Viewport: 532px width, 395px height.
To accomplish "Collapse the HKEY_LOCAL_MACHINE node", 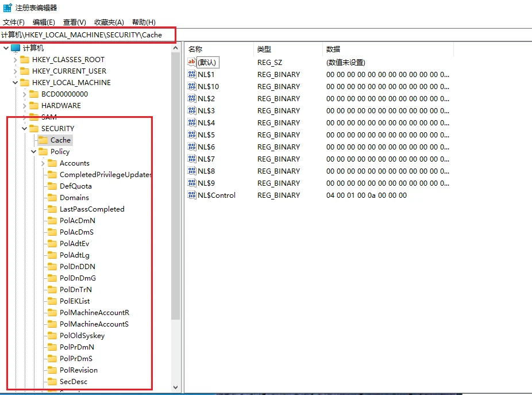I will coord(16,83).
